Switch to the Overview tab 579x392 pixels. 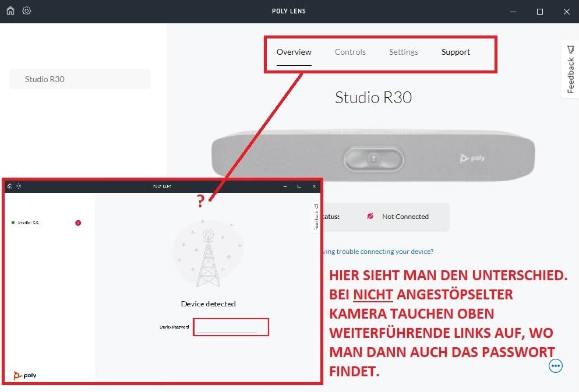(294, 52)
